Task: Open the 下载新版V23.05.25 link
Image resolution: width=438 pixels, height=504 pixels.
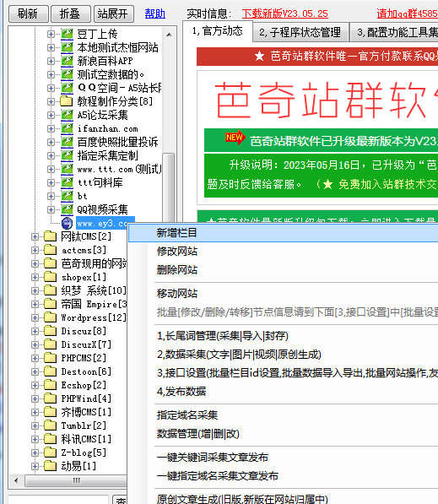Action: [284, 14]
